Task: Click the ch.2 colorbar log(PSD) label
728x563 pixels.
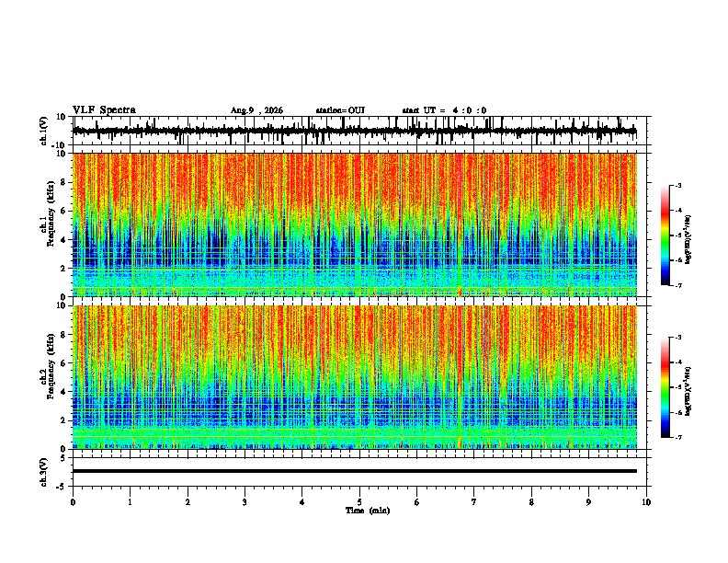Action: click(x=688, y=391)
